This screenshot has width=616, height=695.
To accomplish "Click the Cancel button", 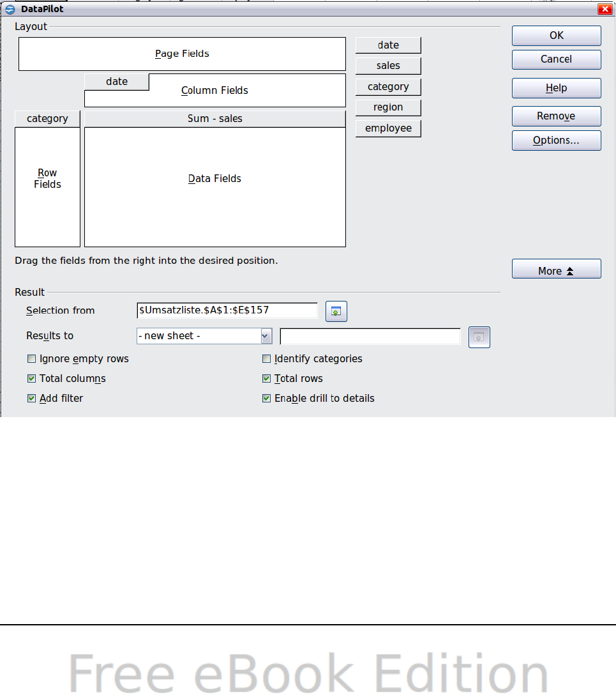I will [x=556, y=59].
